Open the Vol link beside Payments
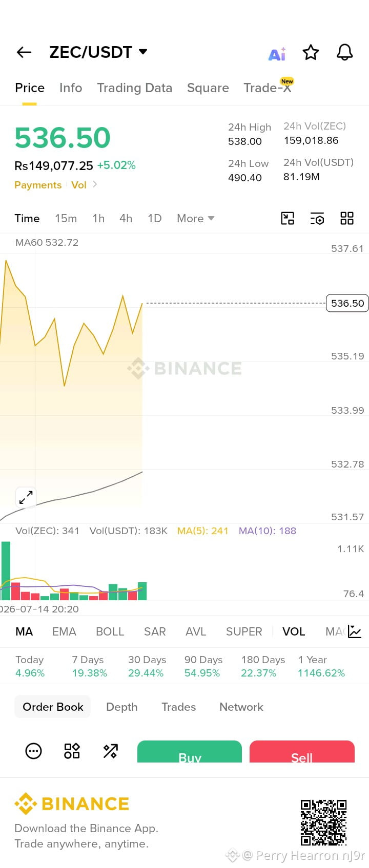 79,185
